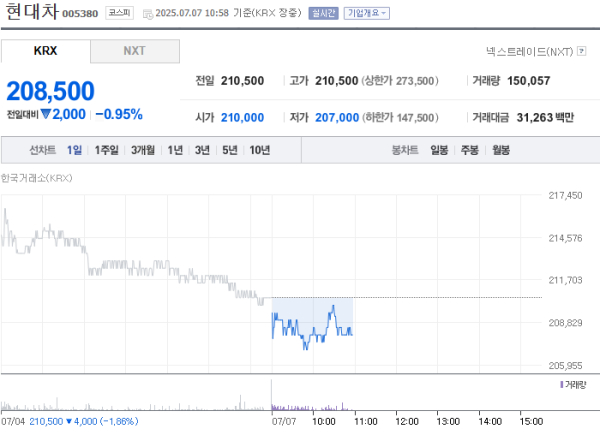Click the 실시간 real-time badge
600x441 pixels.
point(323,13)
